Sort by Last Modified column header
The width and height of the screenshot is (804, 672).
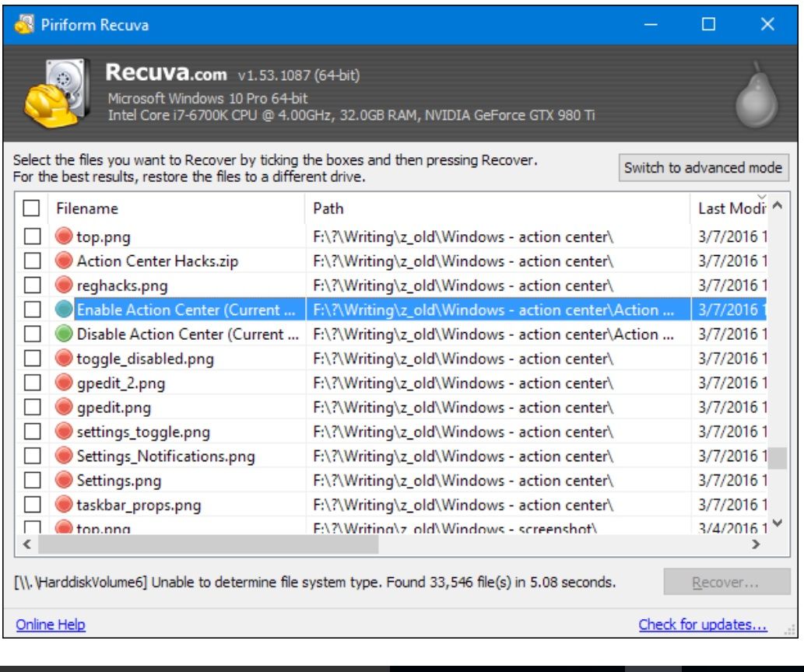tap(730, 208)
